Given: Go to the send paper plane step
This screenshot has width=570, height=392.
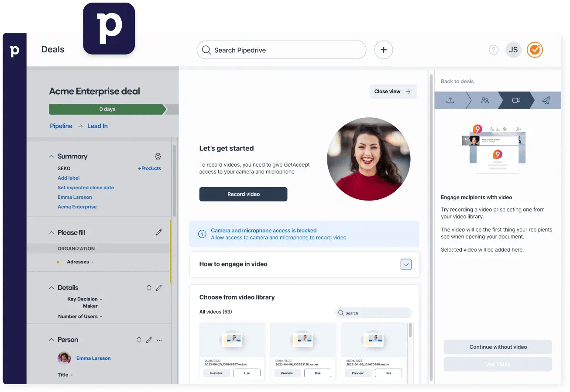Looking at the screenshot, I should click(x=546, y=100).
